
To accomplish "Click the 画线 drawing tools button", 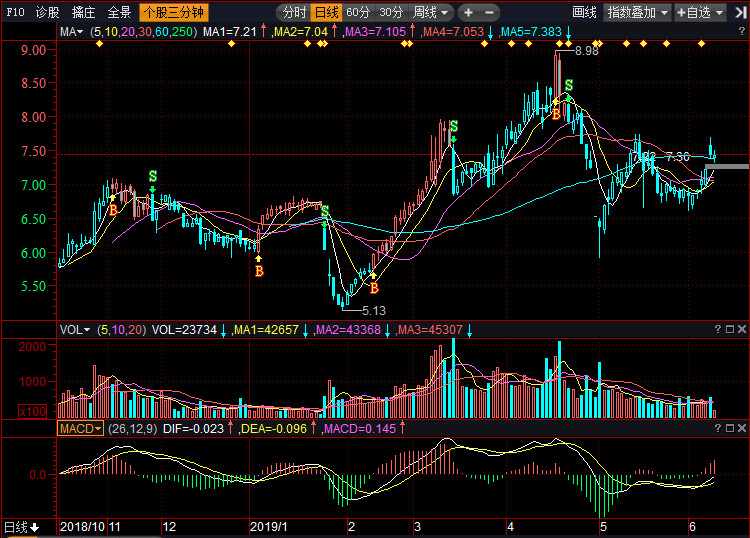I will (584, 13).
